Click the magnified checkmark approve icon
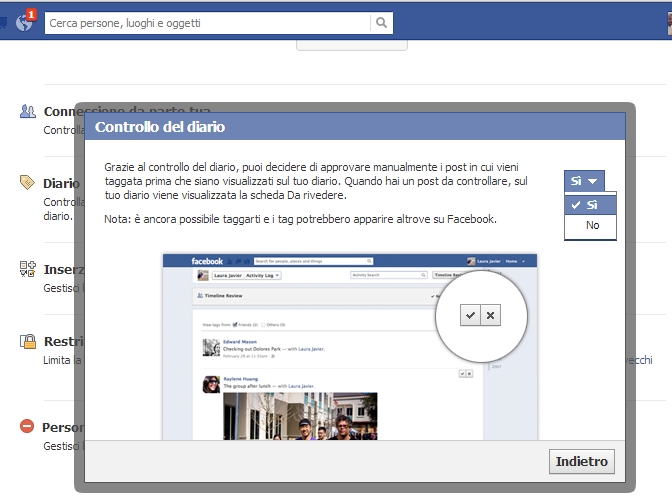 tap(470, 315)
